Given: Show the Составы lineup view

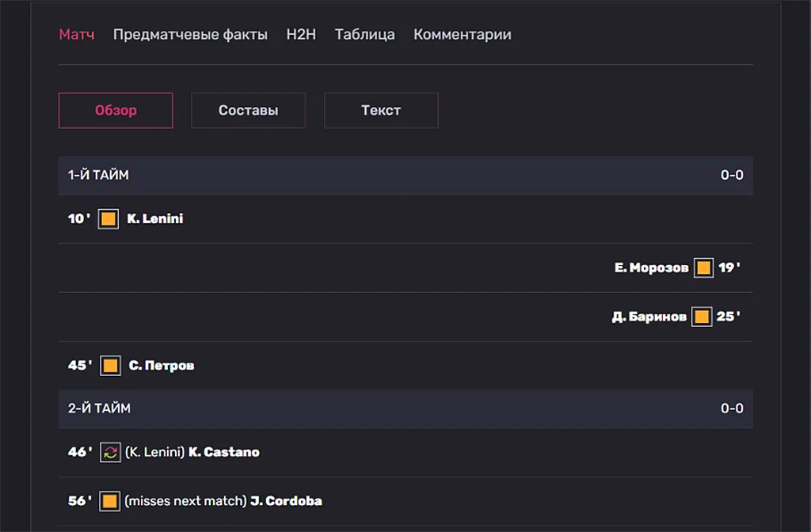Looking at the screenshot, I should point(248,111).
